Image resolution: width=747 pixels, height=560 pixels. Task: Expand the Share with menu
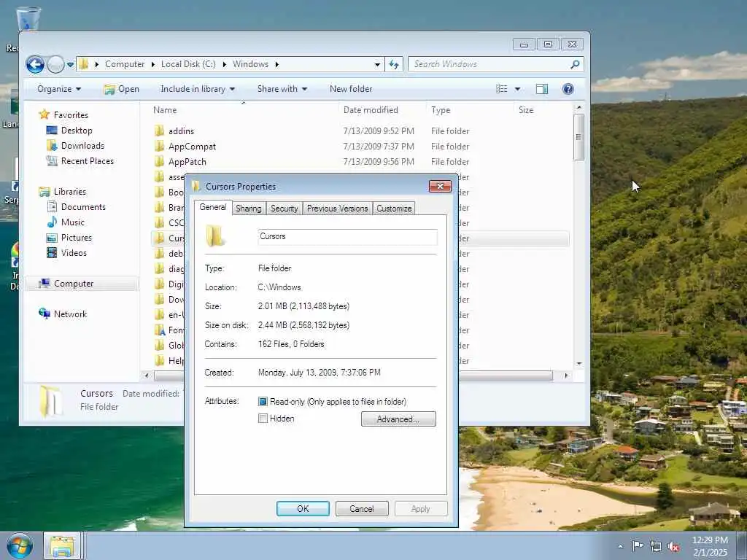pos(282,89)
